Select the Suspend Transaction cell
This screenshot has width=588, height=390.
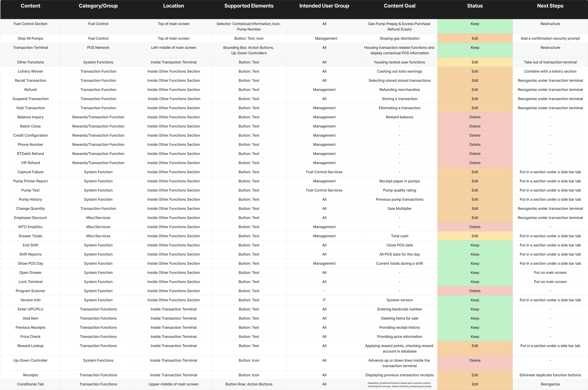[30, 99]
